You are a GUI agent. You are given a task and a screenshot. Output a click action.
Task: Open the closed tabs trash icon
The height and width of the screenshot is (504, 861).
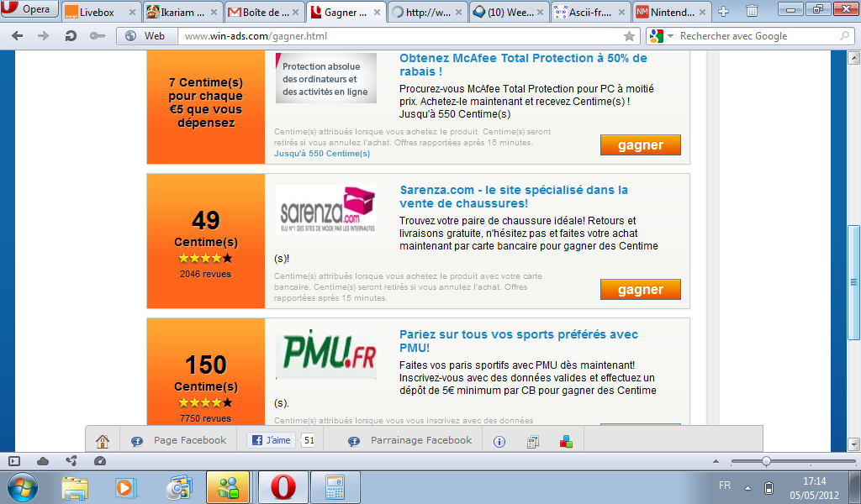(752, 11)
